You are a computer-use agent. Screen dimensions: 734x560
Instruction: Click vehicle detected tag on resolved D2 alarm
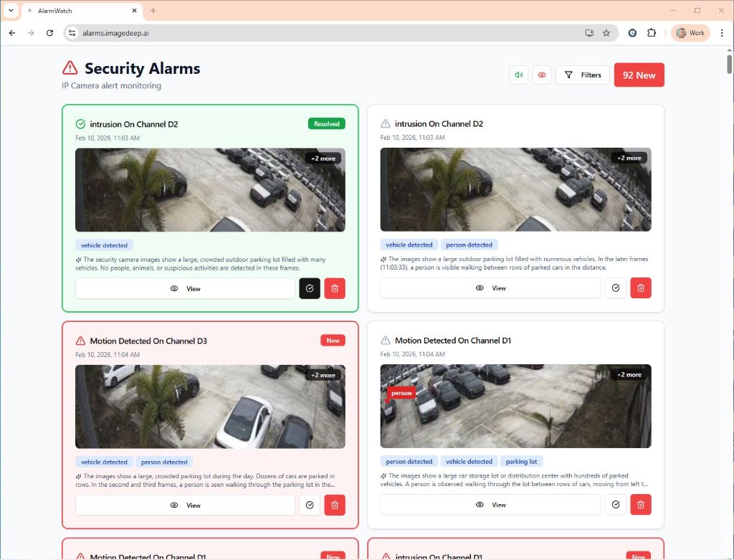click(x=105, y=245)
